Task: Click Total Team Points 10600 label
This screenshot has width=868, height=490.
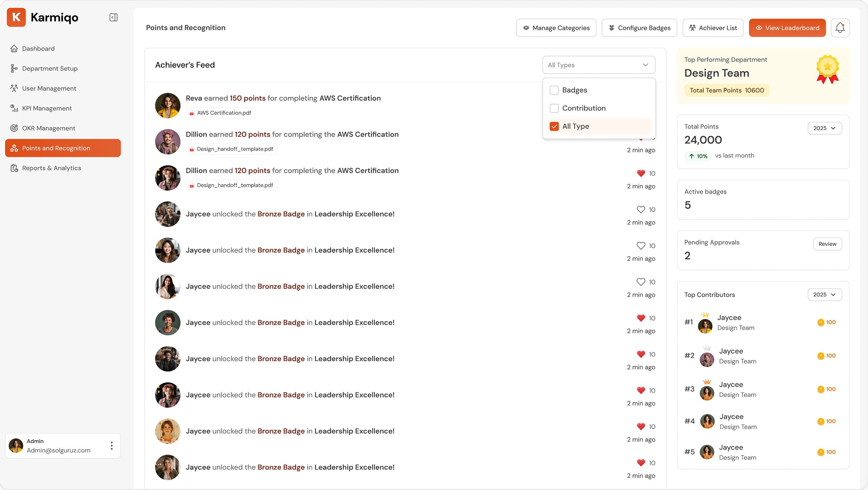Action: click(x=727, y=90)
